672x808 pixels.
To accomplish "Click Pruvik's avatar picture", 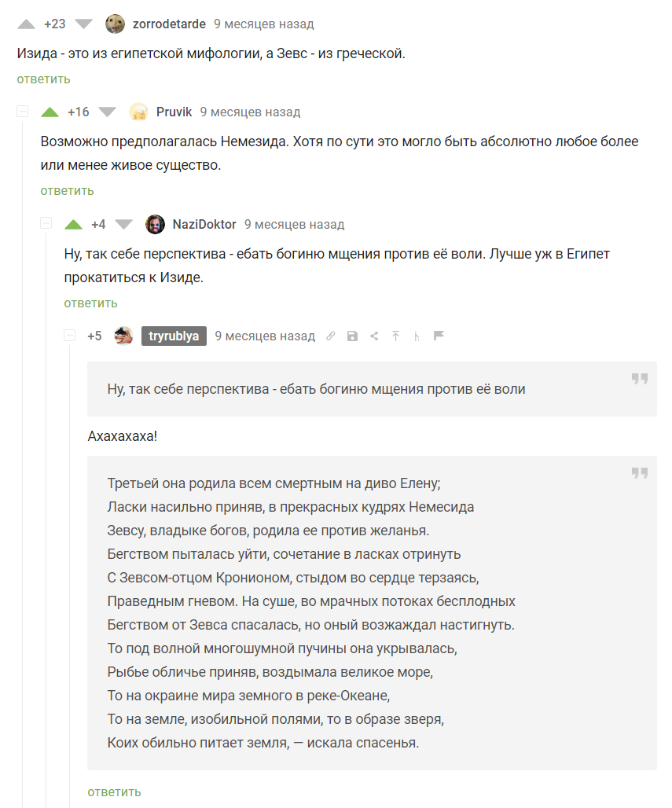I will point(139,112).
